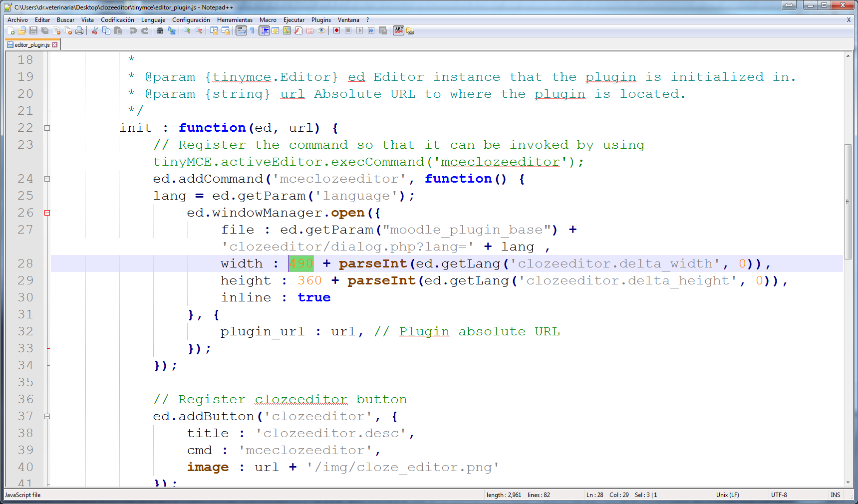
Task: Open the Document Map panel
Action: click(286, 30)
